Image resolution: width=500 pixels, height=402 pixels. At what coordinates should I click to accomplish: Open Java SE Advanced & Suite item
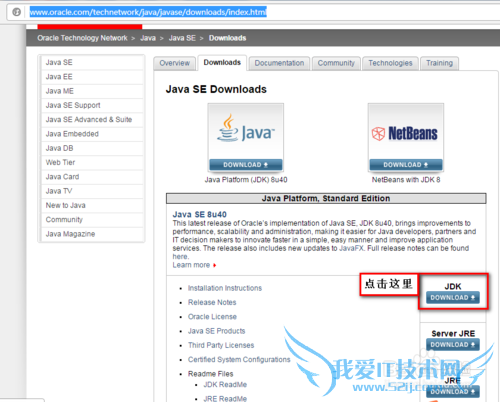click(92, 120)
